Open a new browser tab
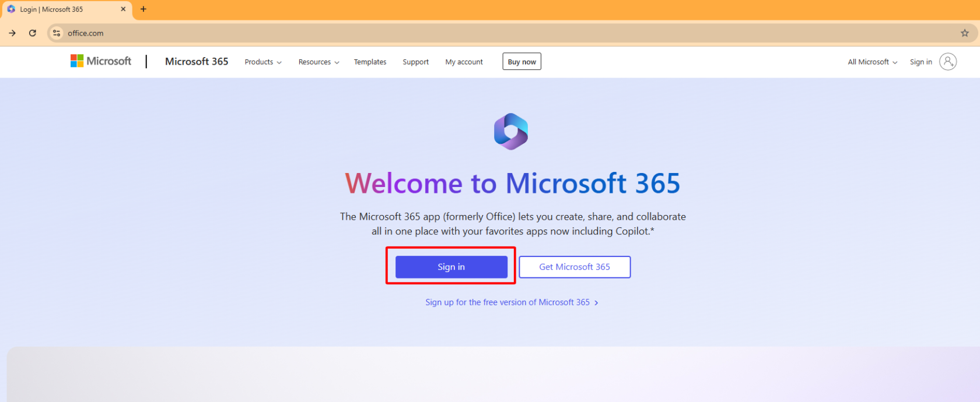This screenshot has width=980, height=402. [x=143, y=9]
